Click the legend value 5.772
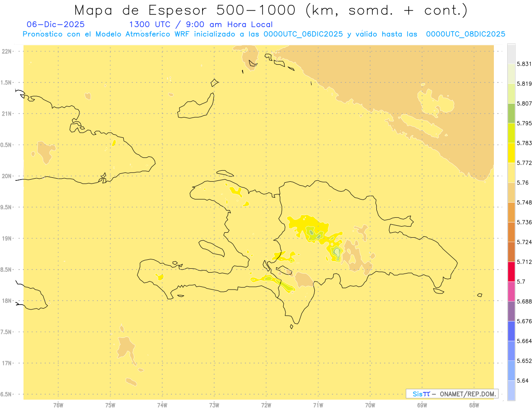The image size is (532, 411). [x=524, y=163]
